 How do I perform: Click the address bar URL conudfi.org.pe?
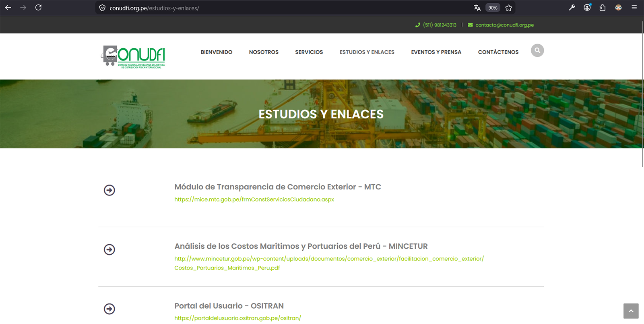(x=155, y=8)
